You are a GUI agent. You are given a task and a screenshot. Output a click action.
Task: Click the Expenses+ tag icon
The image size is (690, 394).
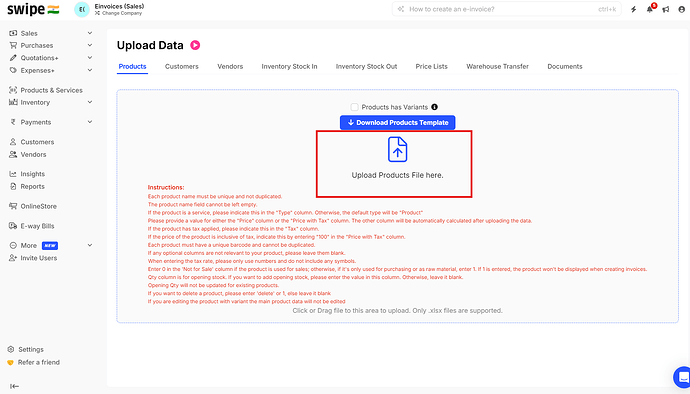click(x=13, y=70)
